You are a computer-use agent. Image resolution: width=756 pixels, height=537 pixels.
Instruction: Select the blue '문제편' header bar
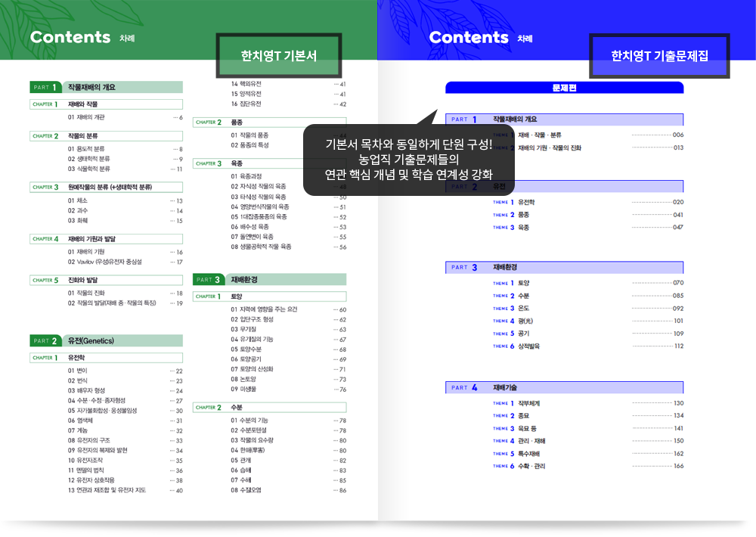click(564, 88)
